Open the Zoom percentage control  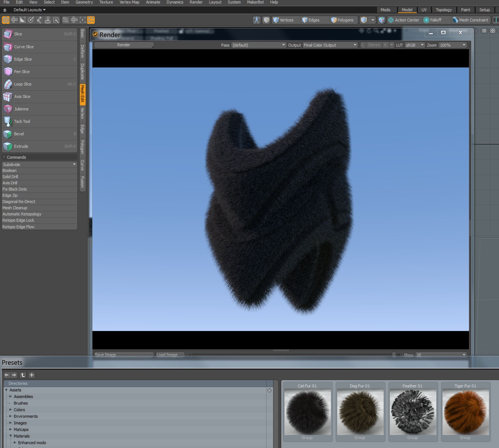(452, 45)
